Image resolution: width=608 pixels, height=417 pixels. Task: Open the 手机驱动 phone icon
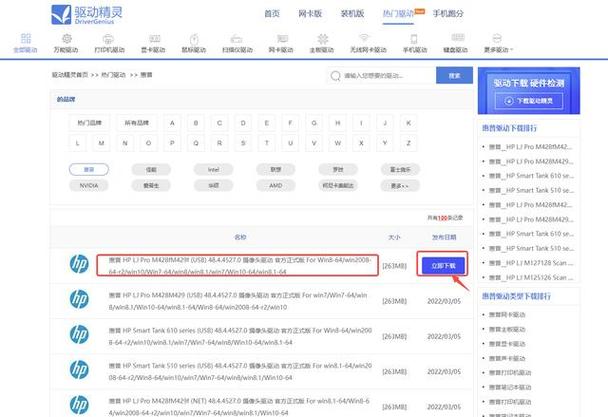pos(414,39)
